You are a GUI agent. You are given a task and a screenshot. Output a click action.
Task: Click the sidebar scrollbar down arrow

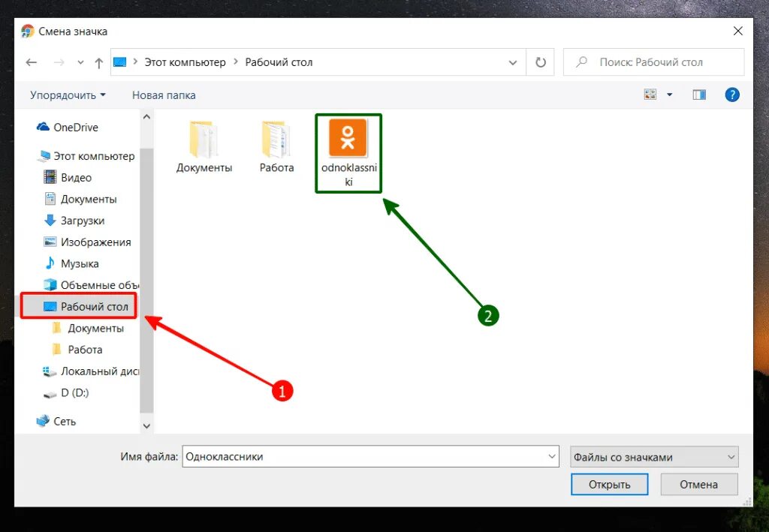[146, 426]
